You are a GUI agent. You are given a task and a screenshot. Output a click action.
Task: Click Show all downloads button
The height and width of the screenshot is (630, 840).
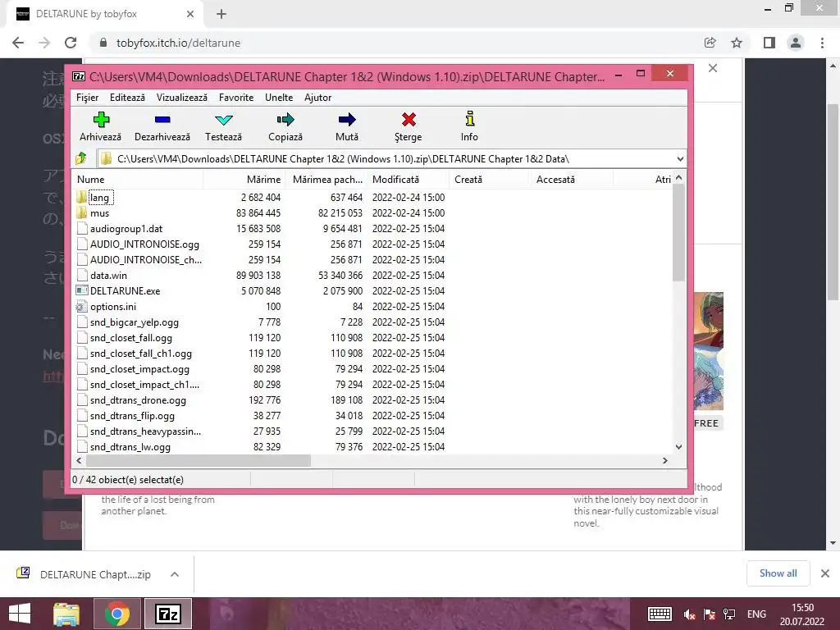pos(778,573)
